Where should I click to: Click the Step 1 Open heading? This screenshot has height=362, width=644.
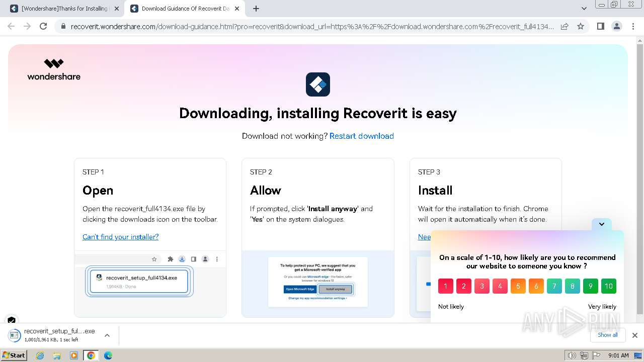98,191
